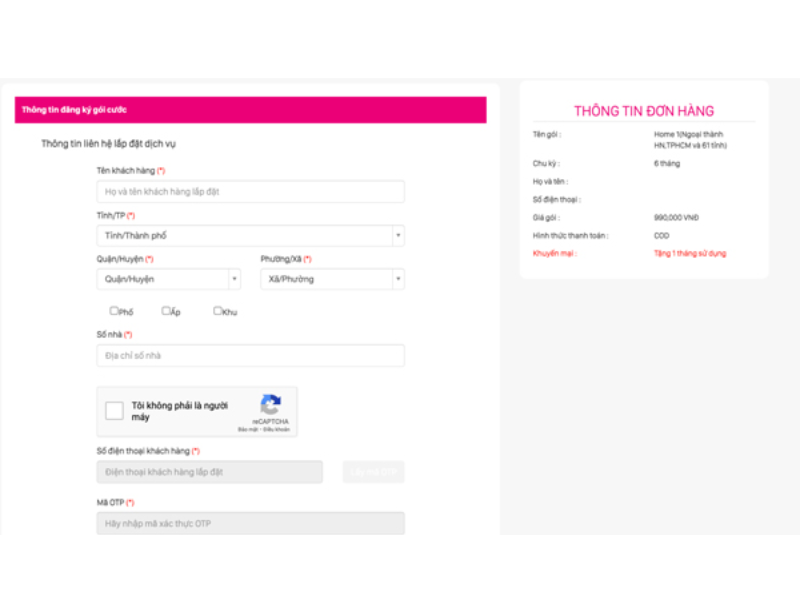Click the 'Địa chỉ số nhà' input field

pos(250,355)
